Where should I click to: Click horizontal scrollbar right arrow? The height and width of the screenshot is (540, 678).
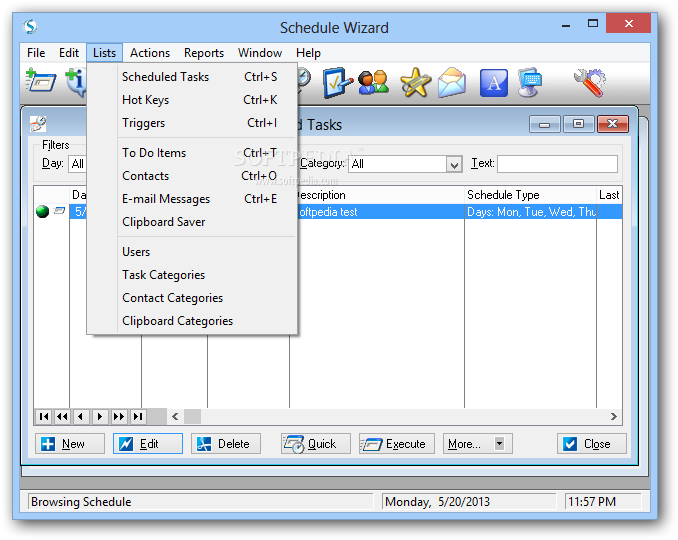click(614, 416)
